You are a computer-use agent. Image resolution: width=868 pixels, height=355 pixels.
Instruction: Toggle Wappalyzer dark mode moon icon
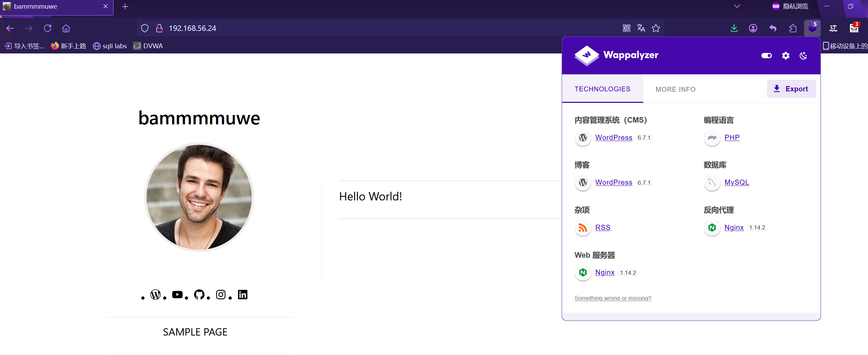coord(803,56)
